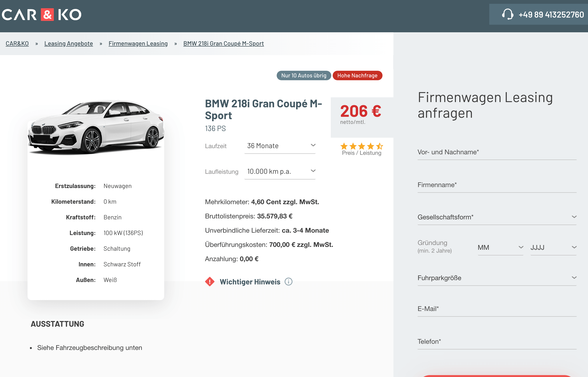Click the '136 PS' subtitle text

(x=215, y=128)
